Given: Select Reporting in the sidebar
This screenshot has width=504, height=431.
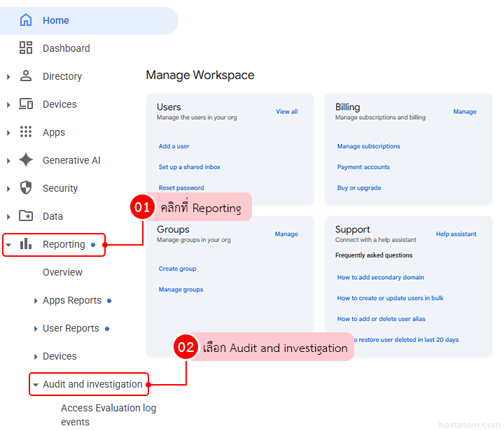Looking at the screenshot, I should pos(64,244).
